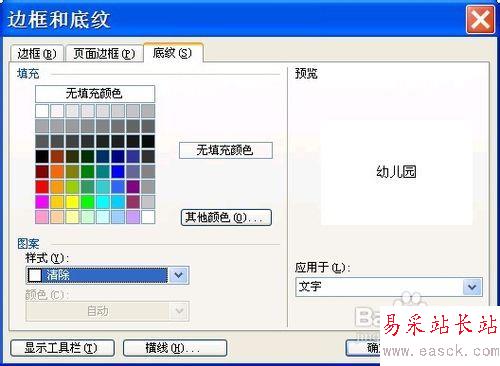This screenshot has width=500, height=366.
Task: Select the purple (violet) swatch
Action: [x=133, y=187]
